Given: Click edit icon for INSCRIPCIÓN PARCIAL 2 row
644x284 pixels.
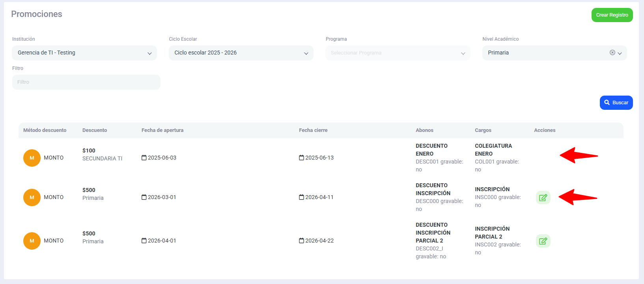Looking at the screenshot, I should click(543, 241).
